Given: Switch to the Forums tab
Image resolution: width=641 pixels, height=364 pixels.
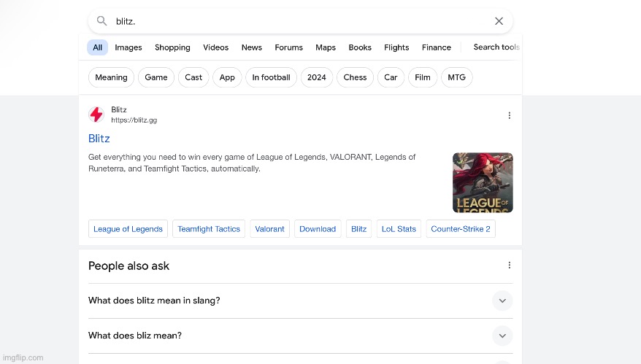Looking at the screenshot, I should click(x=288, y=47).
